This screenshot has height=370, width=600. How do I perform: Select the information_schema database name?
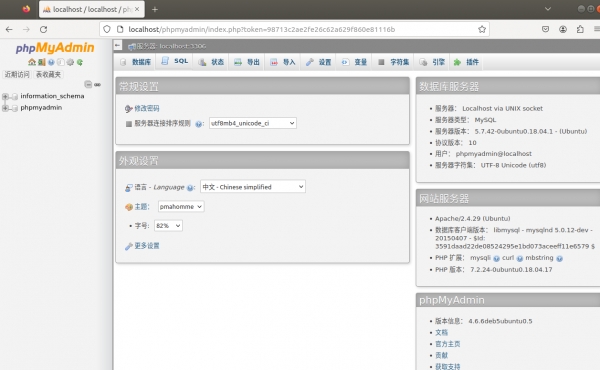coord(52,96)
